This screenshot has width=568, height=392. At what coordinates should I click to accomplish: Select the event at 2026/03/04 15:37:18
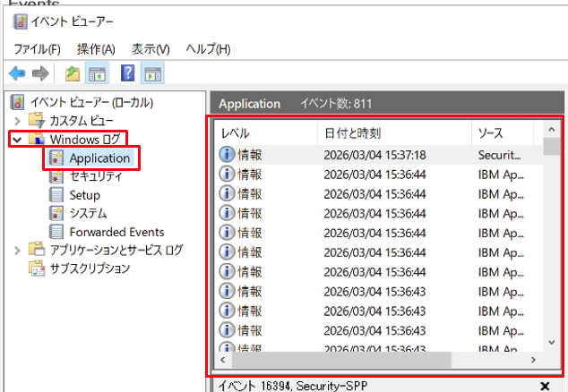click(379, 155)
